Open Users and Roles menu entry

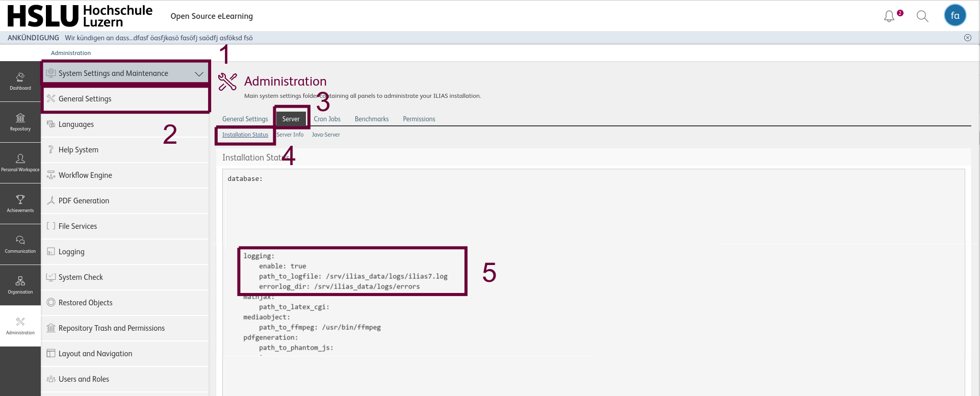tap(125, 379)
